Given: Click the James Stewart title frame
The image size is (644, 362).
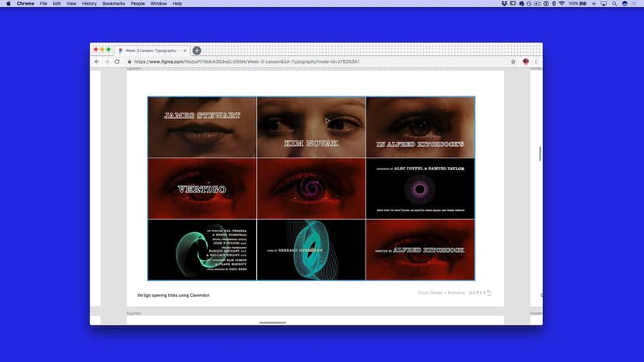Looking at the screenshot, I should 202,127.
